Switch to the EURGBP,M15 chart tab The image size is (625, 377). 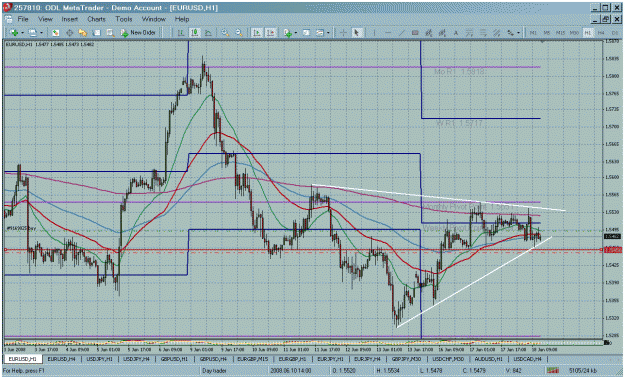(253, 359)
